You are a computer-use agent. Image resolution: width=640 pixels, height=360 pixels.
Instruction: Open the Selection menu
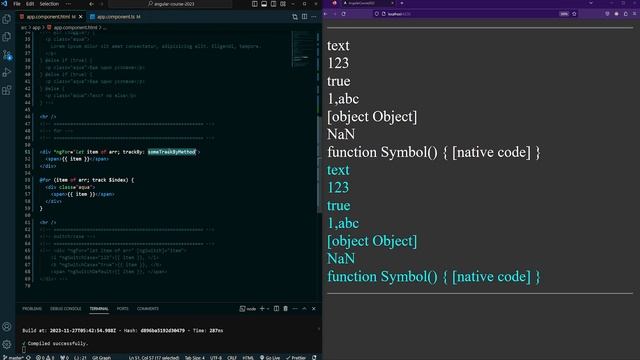click(x=49, y=4)
